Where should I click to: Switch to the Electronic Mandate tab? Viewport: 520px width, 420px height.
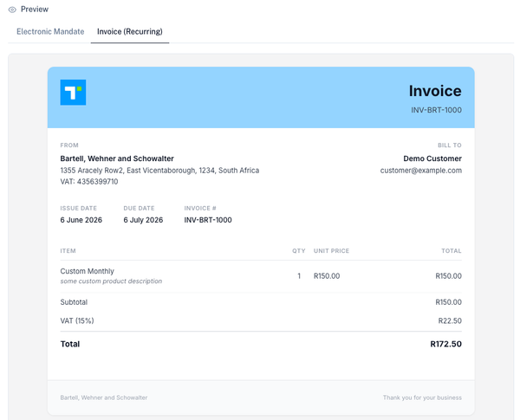click(x=50, y=31)
